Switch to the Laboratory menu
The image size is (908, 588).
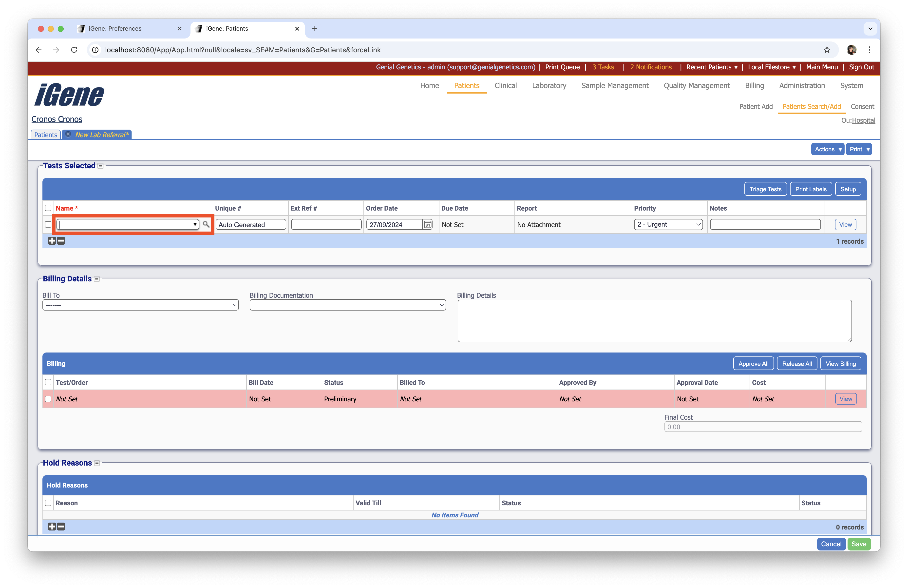coord(549,85)
